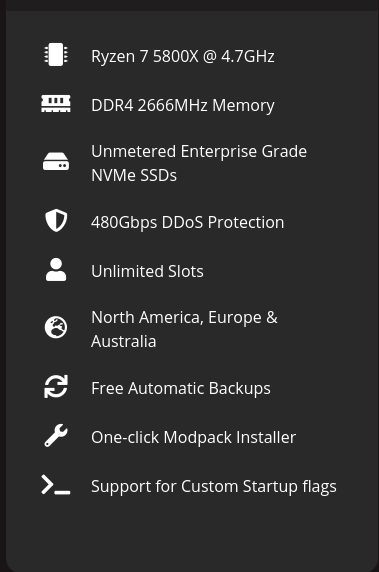Click North America, Europe & Australia
The width and height of the screenshot is (379, 572).
point(184,329)
